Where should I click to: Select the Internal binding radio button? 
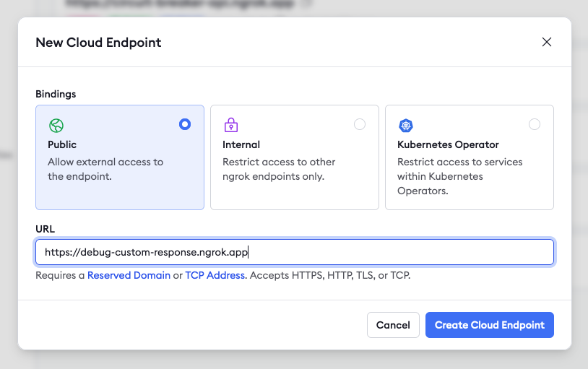pos(360,124)
